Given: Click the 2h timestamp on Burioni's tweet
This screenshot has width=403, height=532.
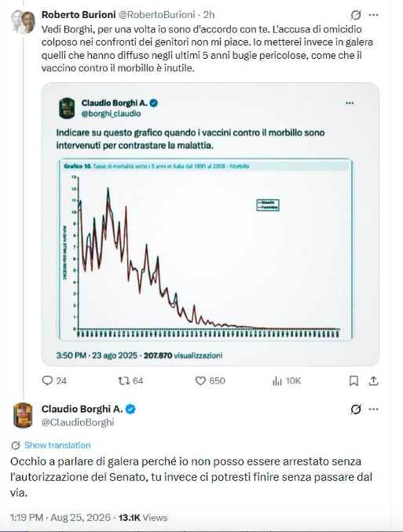Looking at the screenshot, I should pos(209,15).
